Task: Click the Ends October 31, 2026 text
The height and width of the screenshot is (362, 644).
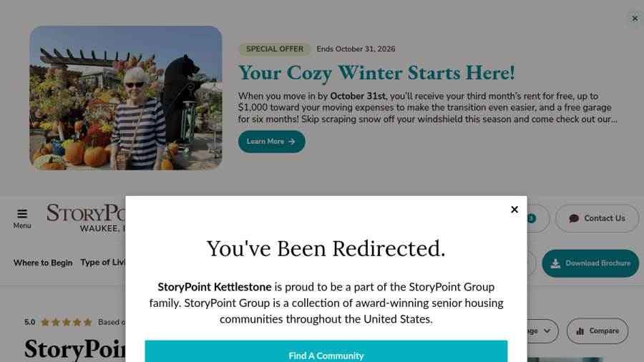Action: 356,49
